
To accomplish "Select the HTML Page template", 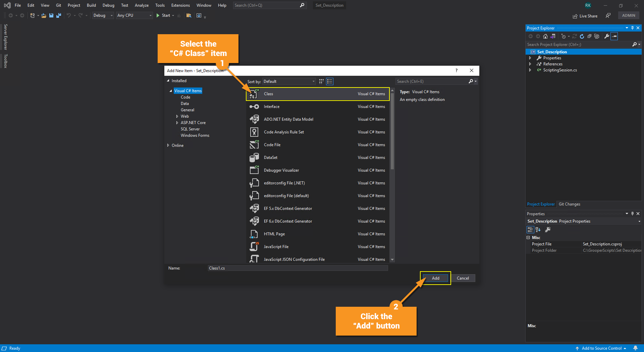I will click(x=318, y=234).
